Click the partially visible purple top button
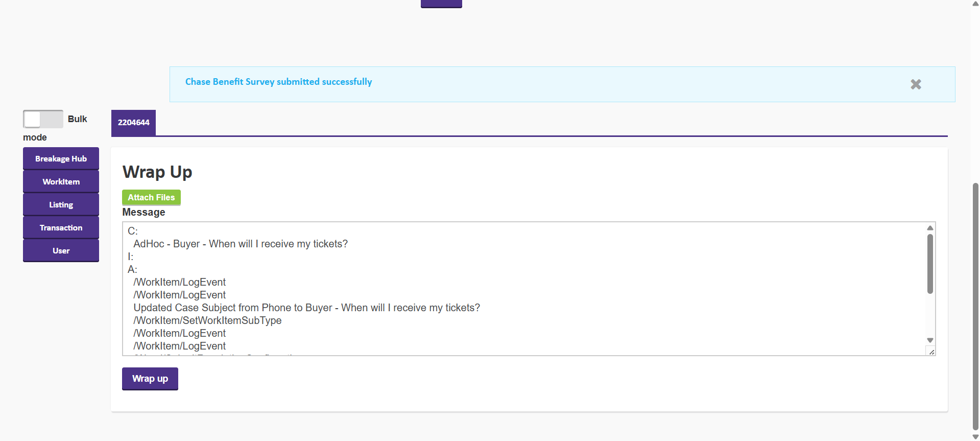980x441 pixels. [441, 4]
